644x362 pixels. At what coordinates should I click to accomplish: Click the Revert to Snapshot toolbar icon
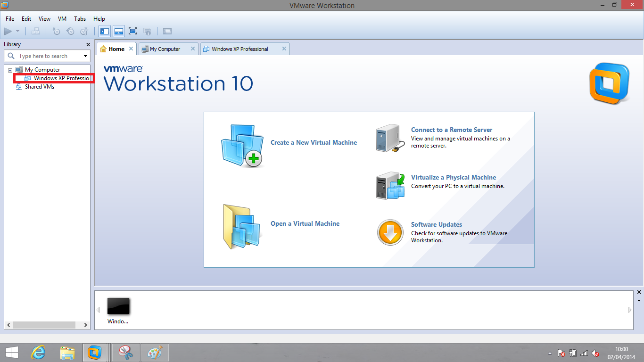(x=70, y=32)
